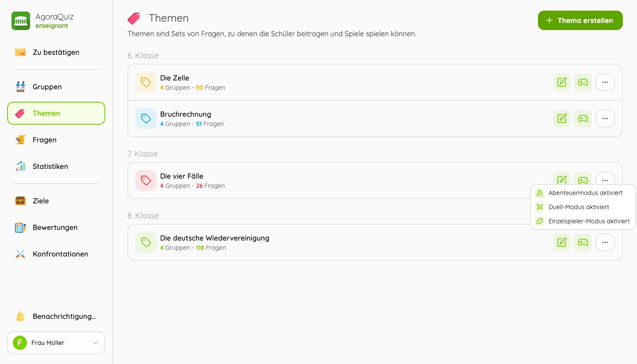Screen dimensions: 637x364
Task: Click the pink tag icon in sidebar Themen
Action: 20,113
